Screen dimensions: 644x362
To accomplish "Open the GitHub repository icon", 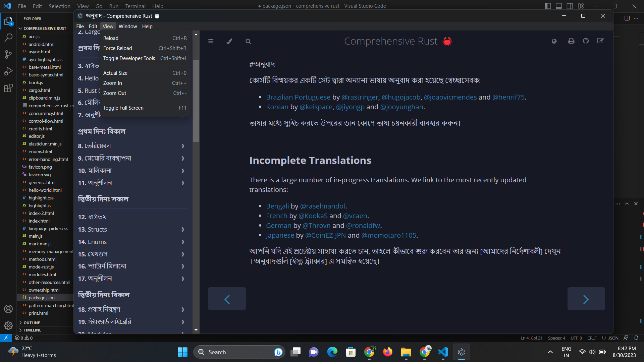I will tap(586, 41).
